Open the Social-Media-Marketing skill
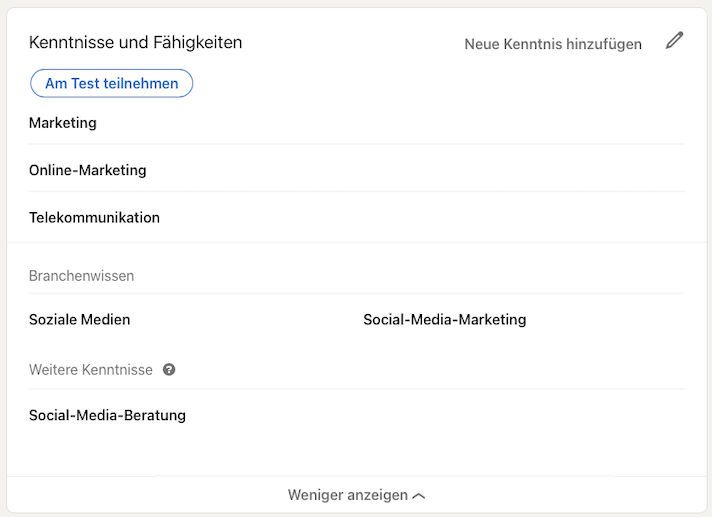 pos(444,320)
